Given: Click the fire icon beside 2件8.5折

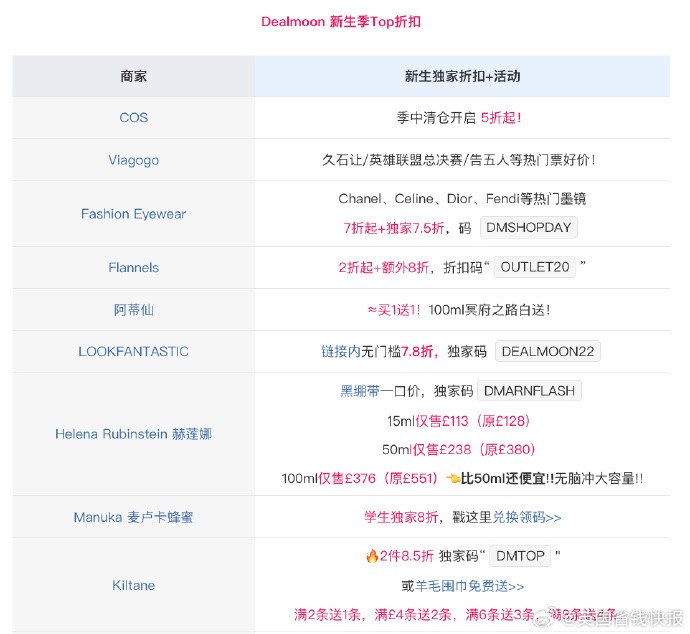Looking at the screenshot, I should 372,556.
